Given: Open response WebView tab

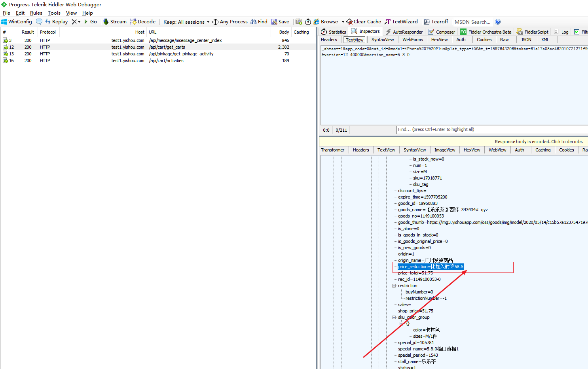Looking at the screenshot, I should 497,150.
